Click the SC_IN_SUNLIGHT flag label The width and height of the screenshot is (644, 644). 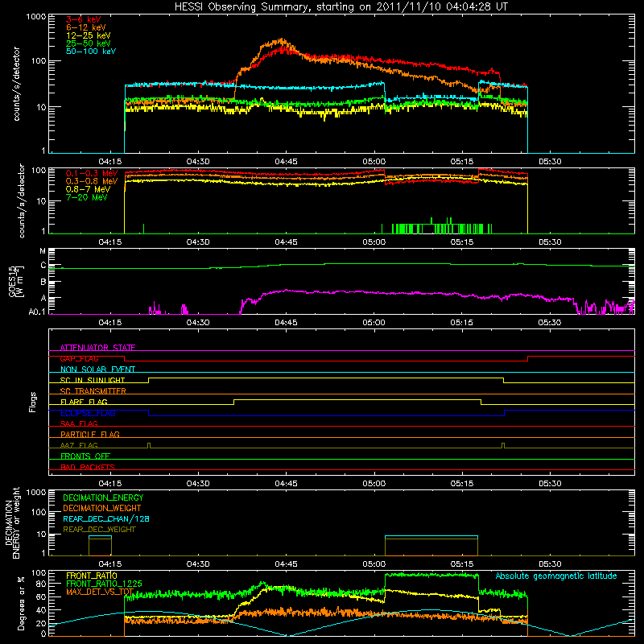click(93, 380)
